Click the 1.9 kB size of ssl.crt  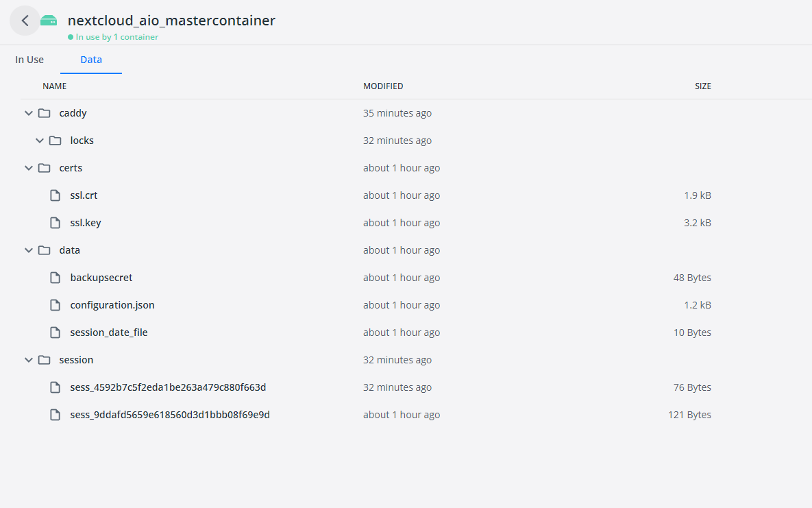click(698, 195)
